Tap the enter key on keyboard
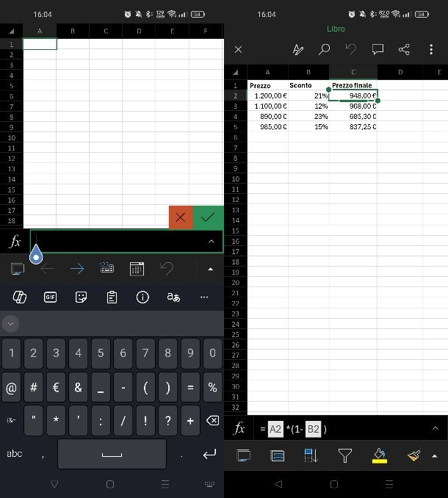This screenshot has width=448, height=498. (x=209, y=454)
